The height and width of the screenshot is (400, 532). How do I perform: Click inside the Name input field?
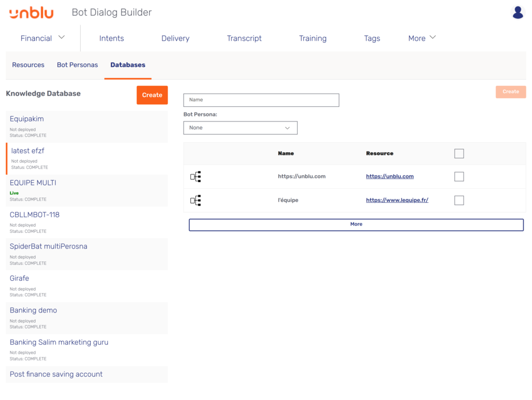pos(261,100)
